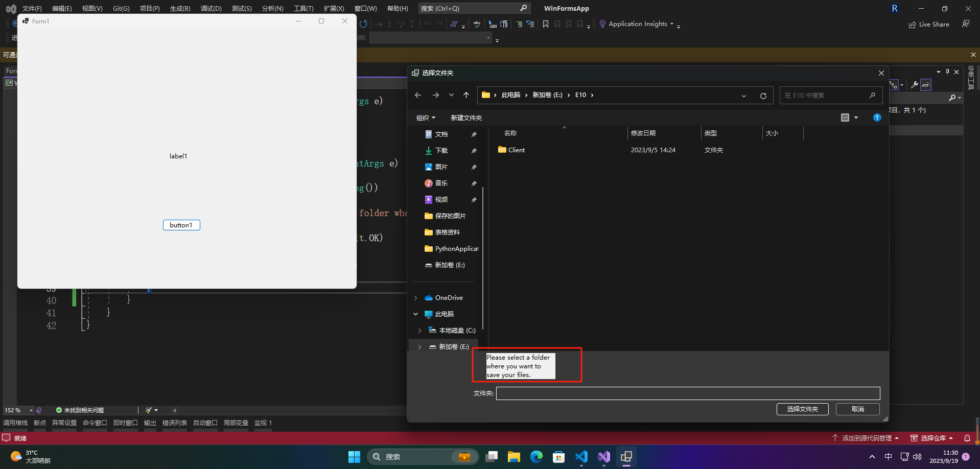Viewport: 980px width, 469px height.
Task: Open the 152 % zoom level dropdown
Action: [31, 410]
